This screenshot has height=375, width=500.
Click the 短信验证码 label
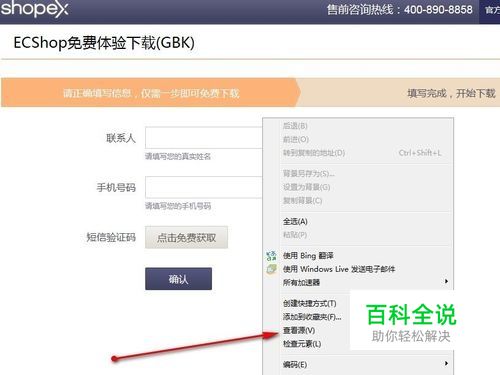[x=111, y=237]
